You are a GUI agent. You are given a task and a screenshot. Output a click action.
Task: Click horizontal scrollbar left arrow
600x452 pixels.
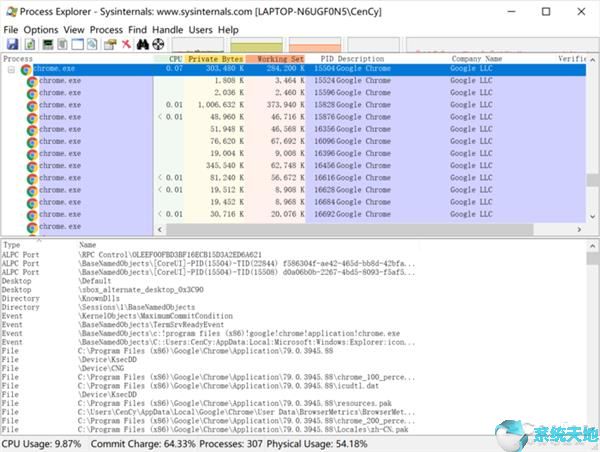(160, 230)
